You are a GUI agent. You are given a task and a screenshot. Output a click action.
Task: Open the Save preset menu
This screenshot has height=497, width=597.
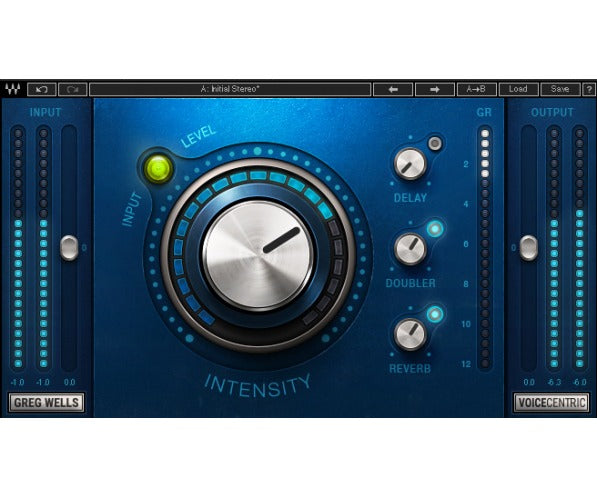(x=560, y=89)
